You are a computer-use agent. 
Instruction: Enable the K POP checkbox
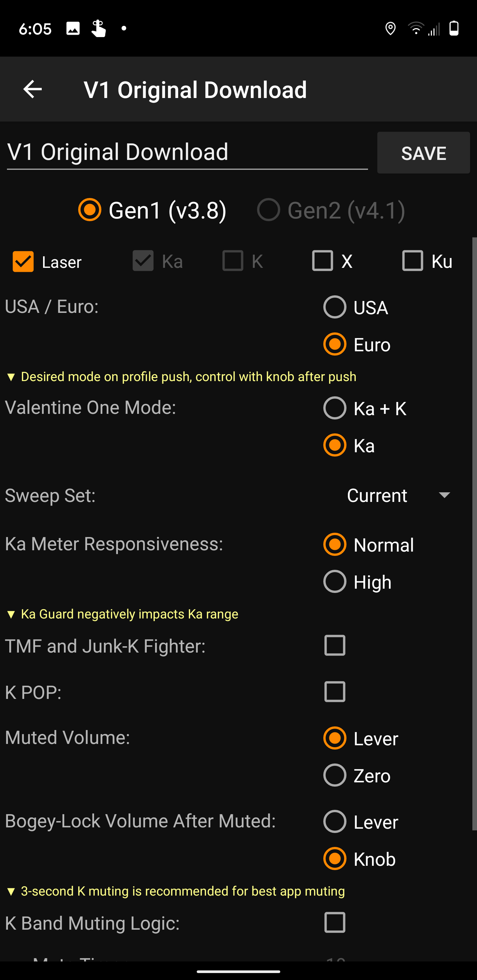[x=335, y=692]
